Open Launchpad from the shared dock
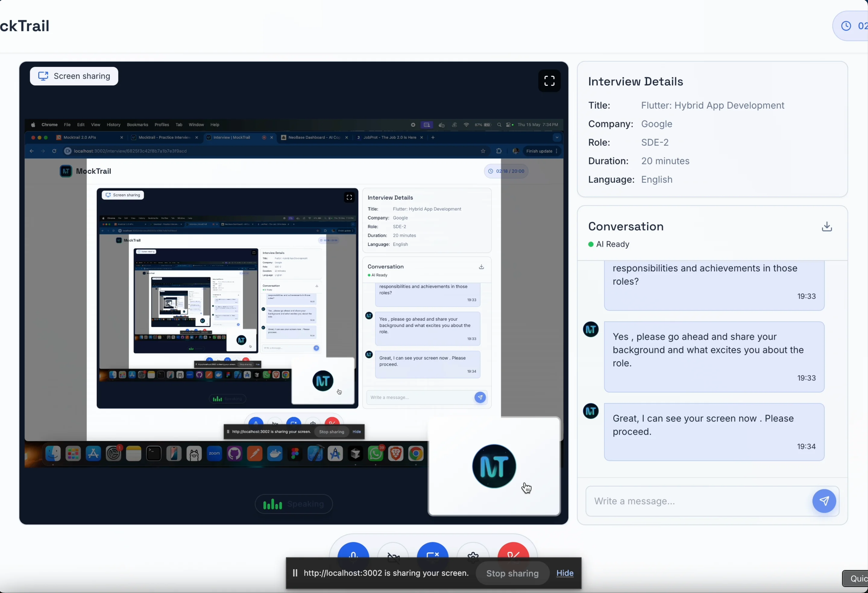868x593 pixels. pos(73,454)
